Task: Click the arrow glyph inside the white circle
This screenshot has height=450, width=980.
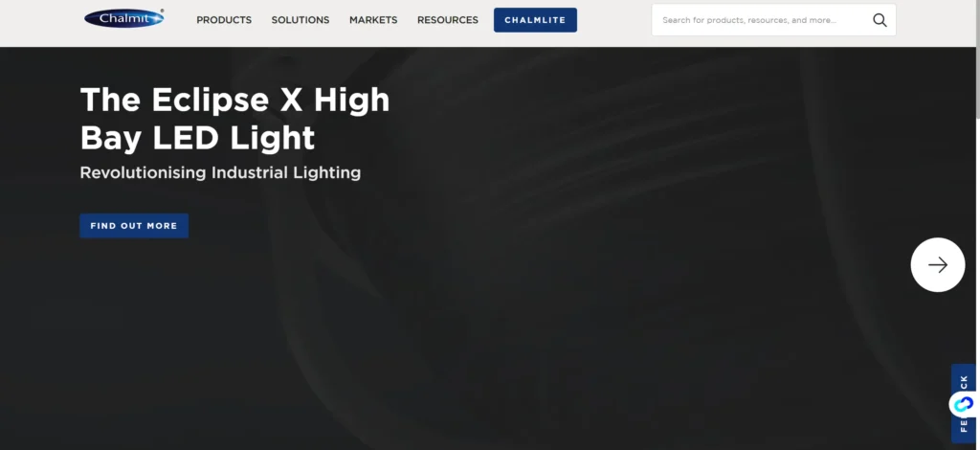Action: [938, 265]
